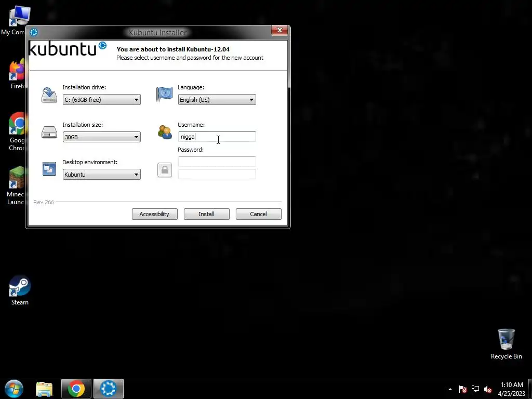Close the Kubuntu Installer window

click(x=280, y=30)
